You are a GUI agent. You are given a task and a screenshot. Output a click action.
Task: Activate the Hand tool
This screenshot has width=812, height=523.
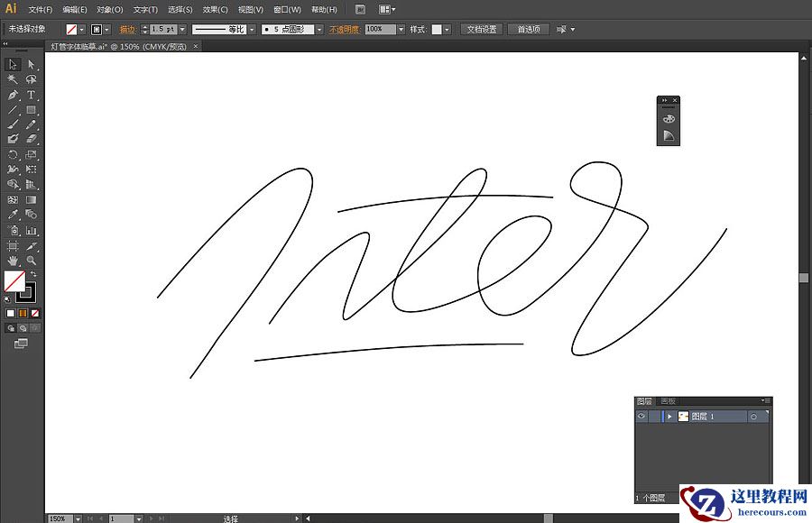click(x=13, y=261)
